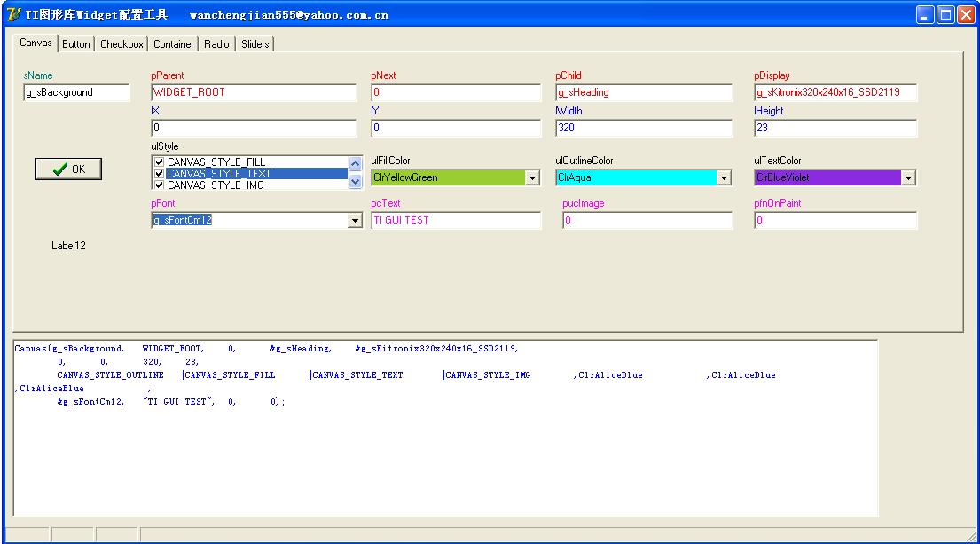
Task: Toggle the CANVAS_STYLE_IMG checkbox
Action: pyautogui.click(x=160, y=185)
